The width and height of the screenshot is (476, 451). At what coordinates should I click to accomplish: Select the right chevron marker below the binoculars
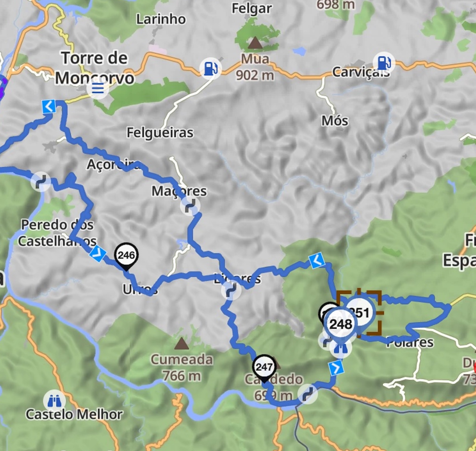tap(336, 368)
